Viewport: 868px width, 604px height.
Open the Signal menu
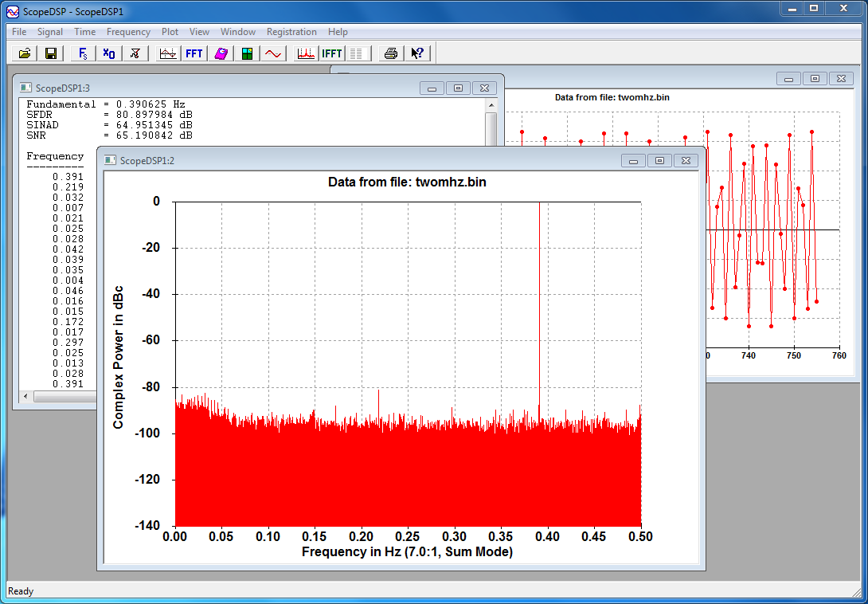click(x=50, y=32)
